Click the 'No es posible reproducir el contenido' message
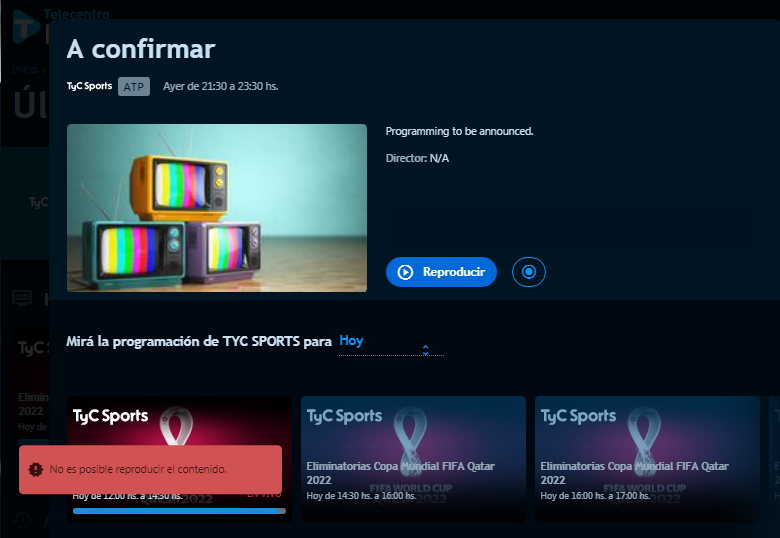 tap(138, 469)
